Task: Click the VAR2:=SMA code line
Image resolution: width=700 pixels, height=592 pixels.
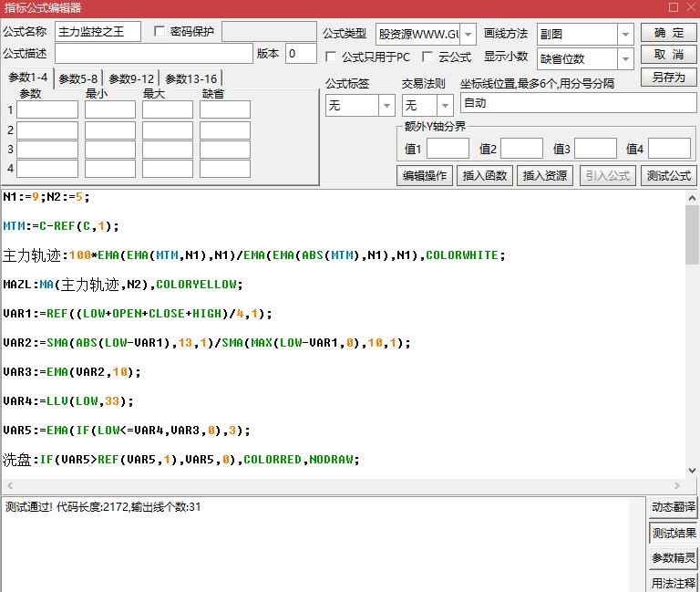Action: (207, 343)
